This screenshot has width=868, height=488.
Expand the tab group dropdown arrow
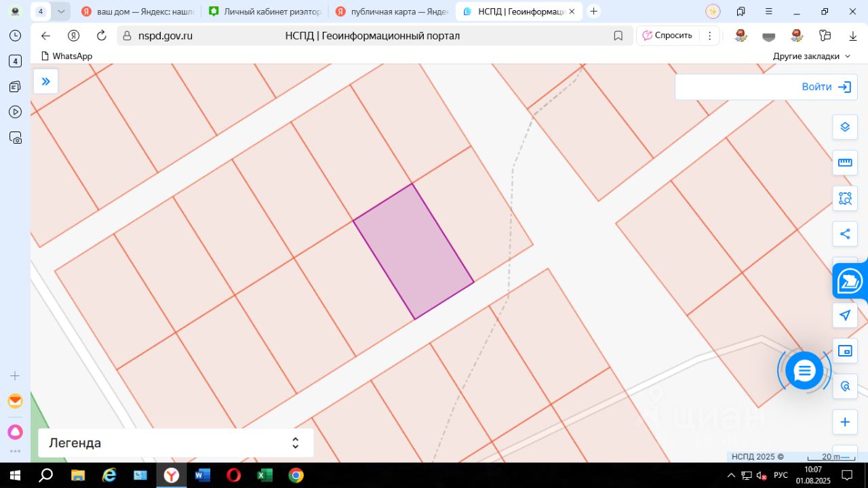[61, 12]
